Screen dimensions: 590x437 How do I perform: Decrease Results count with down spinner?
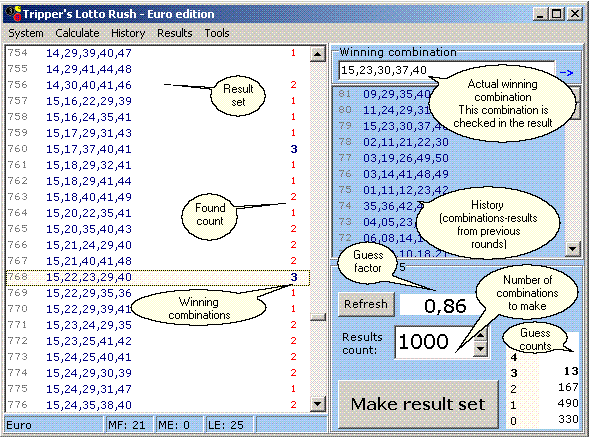[x=481, y=349]
